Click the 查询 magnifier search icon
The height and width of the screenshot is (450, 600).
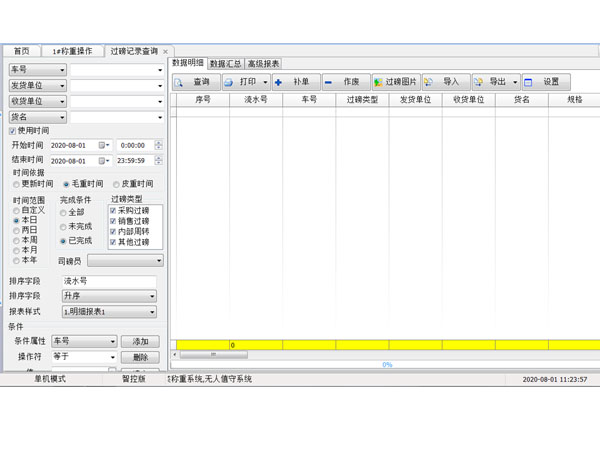(x=180, y=82)
